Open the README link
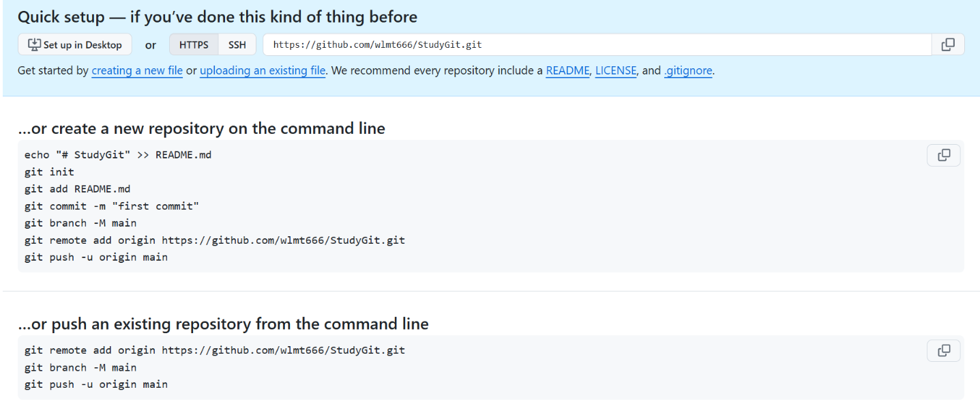Viewport: 980px width, 411px height. [567, 70]
